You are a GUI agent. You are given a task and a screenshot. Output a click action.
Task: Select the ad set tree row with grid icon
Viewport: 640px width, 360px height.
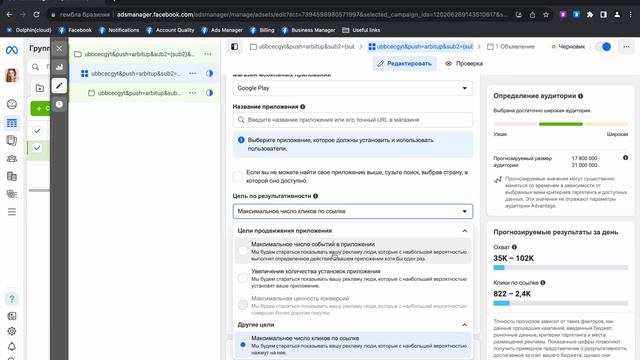coord(144,73)
